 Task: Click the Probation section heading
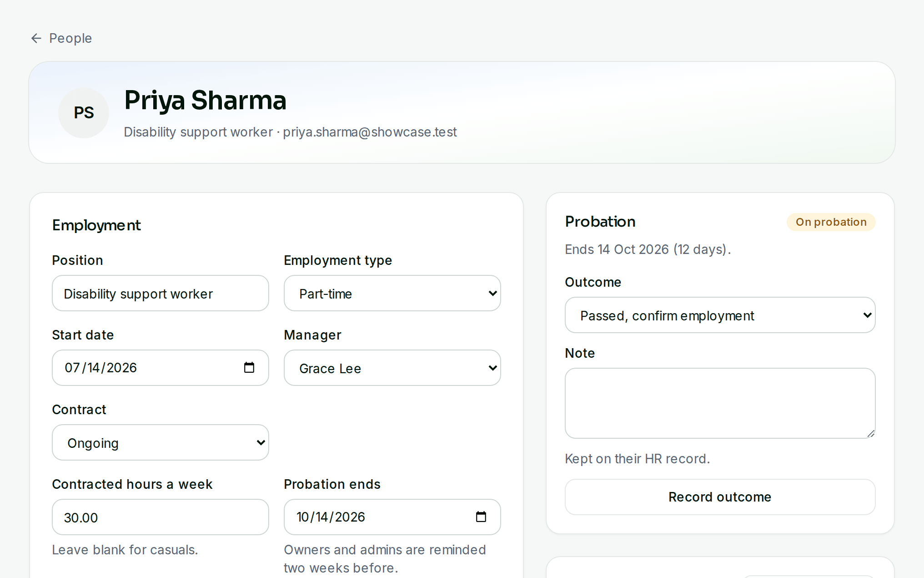coord(600,222)
